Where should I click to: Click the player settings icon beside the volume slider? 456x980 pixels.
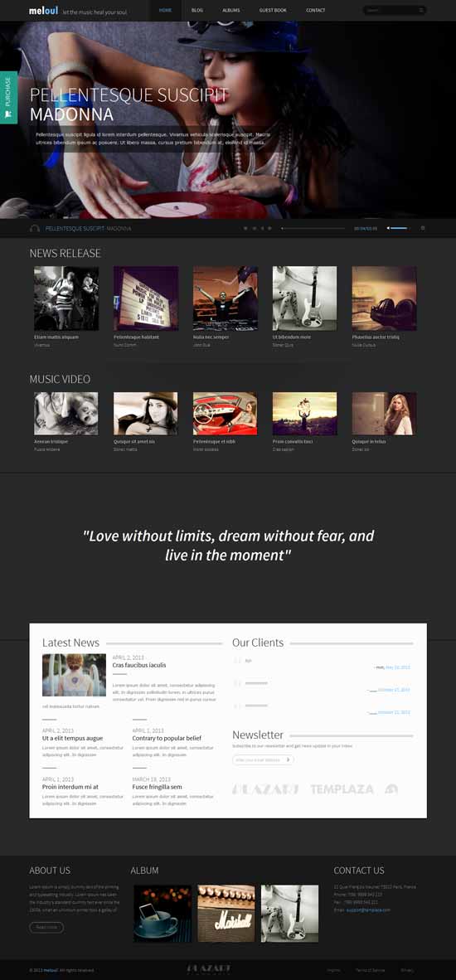pos(423,228)
